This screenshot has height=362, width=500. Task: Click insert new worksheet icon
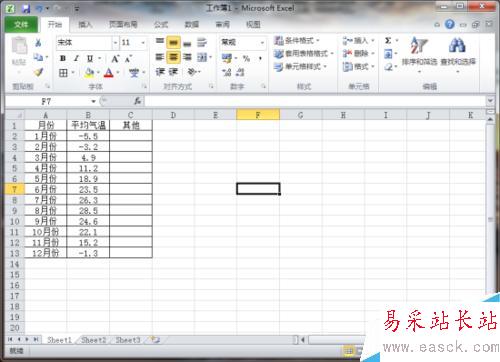[x=155, y=340]
